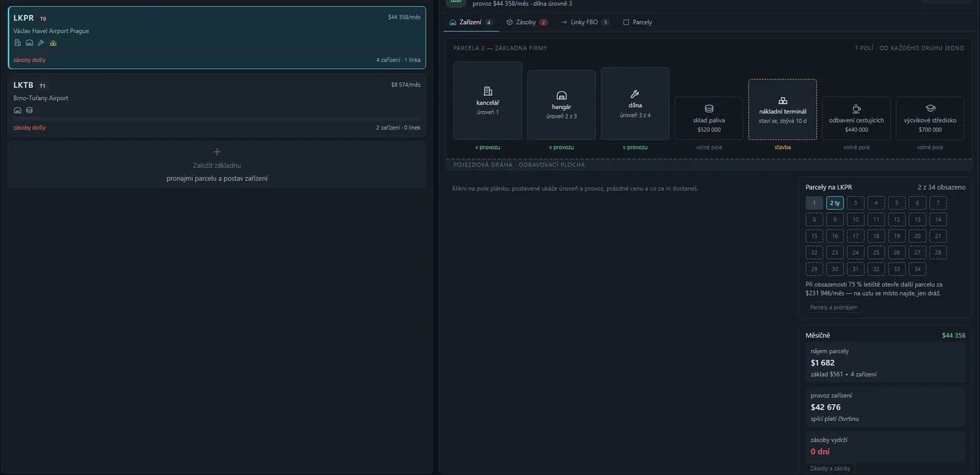This screenshot has width=980, height=475.
Task: Click the LKTB supplies progress bar
Action: click(x=217, y=119)
